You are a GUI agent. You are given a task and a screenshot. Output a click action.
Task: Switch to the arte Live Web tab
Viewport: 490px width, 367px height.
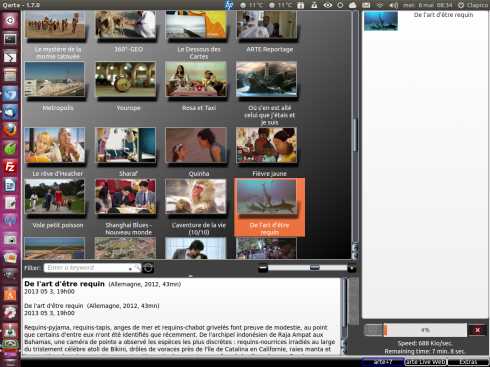pos(425,362)
